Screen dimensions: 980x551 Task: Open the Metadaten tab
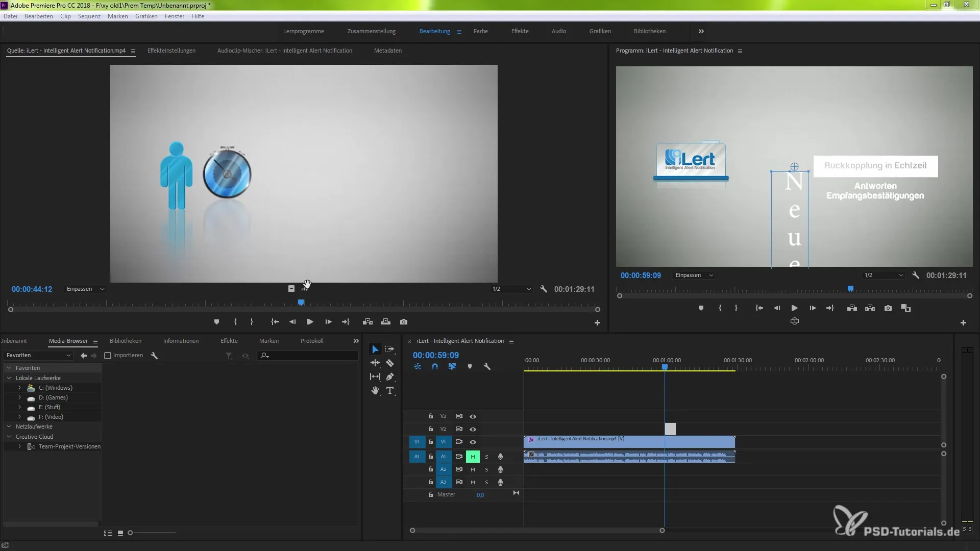[388, 51]
